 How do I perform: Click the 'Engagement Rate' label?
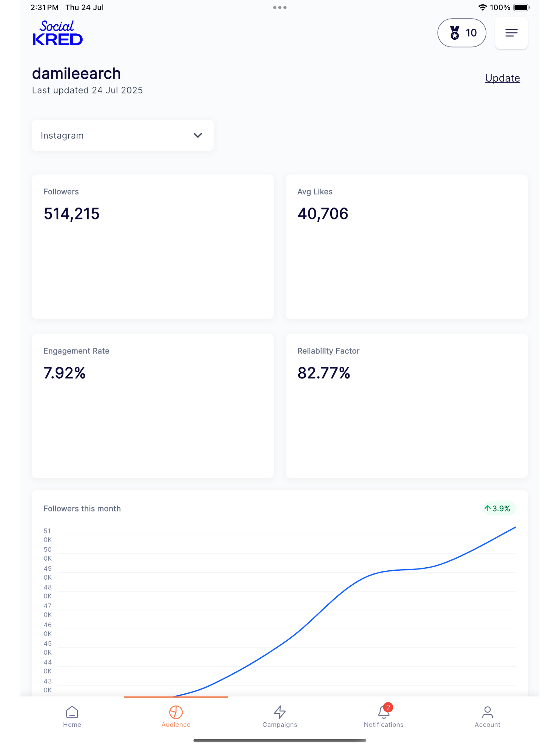click(x=76, y=351)
